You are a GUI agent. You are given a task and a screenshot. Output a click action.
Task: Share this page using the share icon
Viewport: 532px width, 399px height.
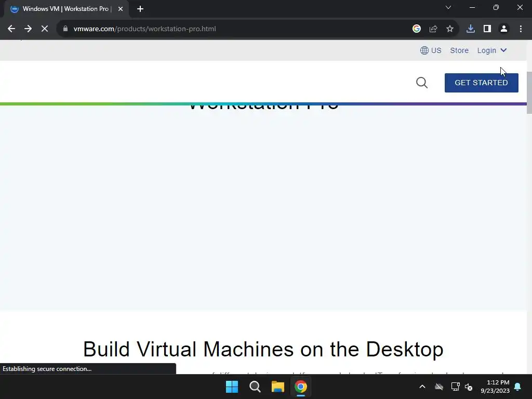point(433,29)
